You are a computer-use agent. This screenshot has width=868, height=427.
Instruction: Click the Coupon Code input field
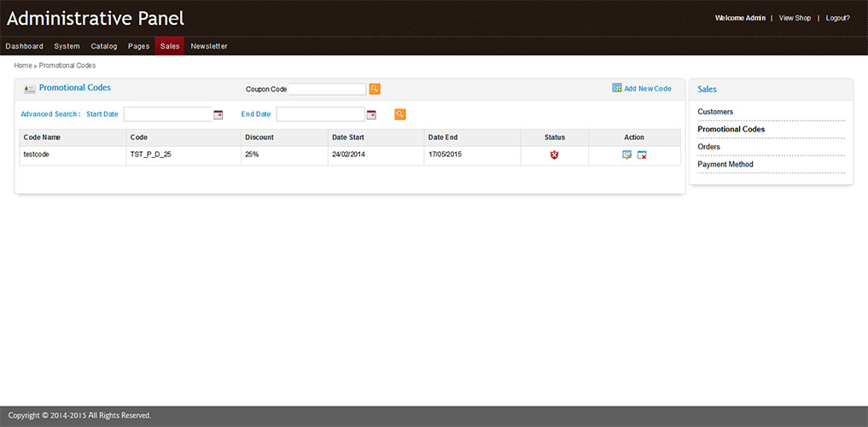[x=327, y=89]
